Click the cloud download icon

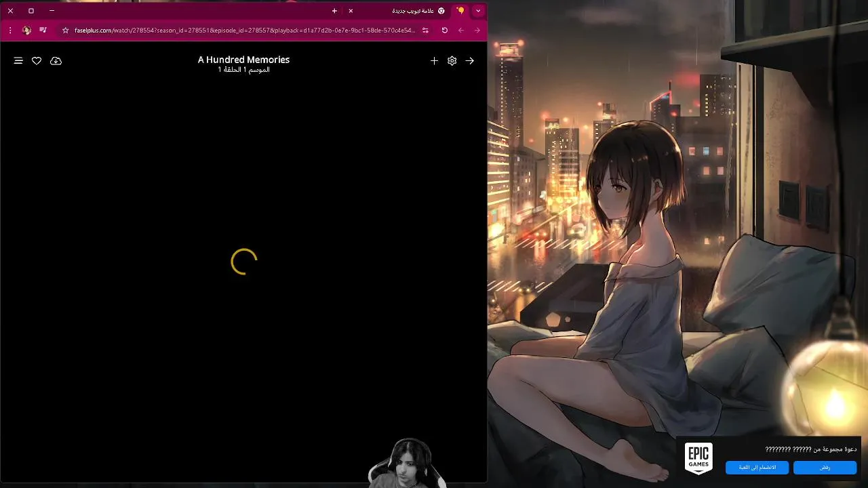click(x=56, y=61)
